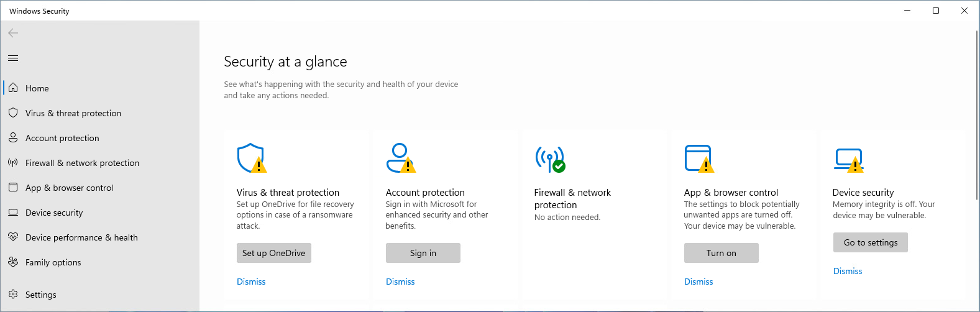This screenshot has height=312, width=980.
Task: Click the 'Memory integrity is off' description
Action: pyautogui.click(x=884, y=210)
